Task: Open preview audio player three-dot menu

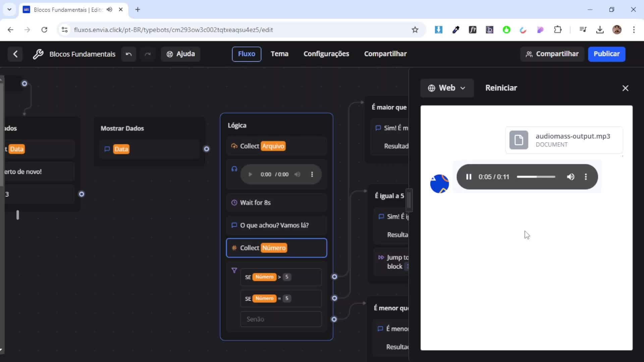Action: 586,177
